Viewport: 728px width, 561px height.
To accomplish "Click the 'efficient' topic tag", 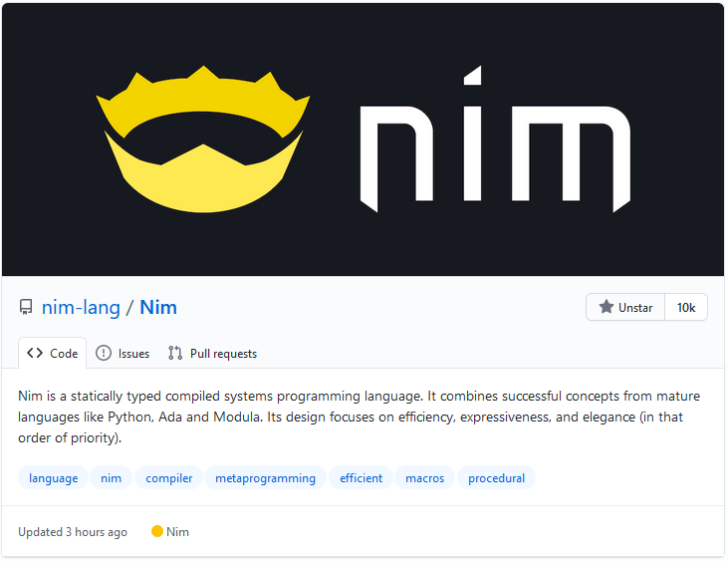I will pos(361,478).
